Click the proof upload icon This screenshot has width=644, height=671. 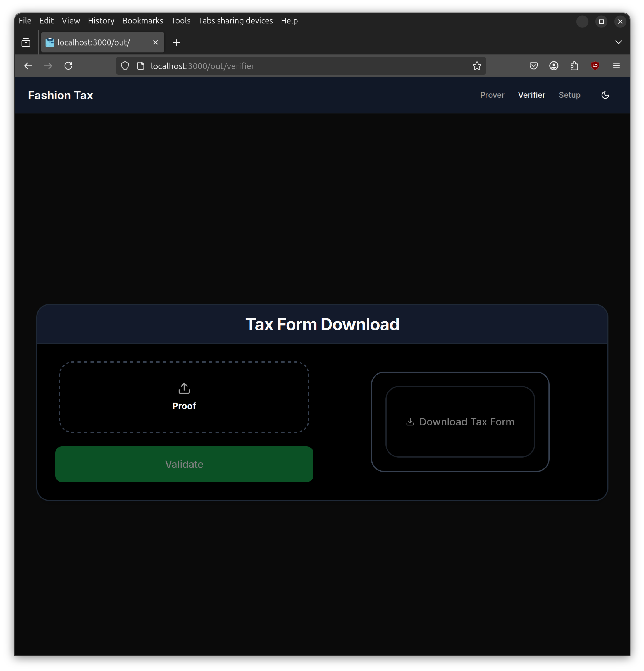184,388
